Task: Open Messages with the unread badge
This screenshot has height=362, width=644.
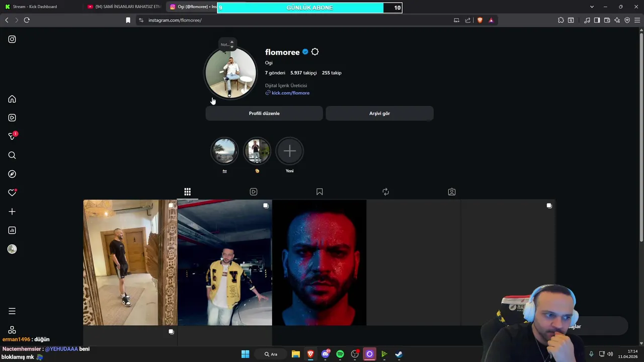Action: click(12, 136)
